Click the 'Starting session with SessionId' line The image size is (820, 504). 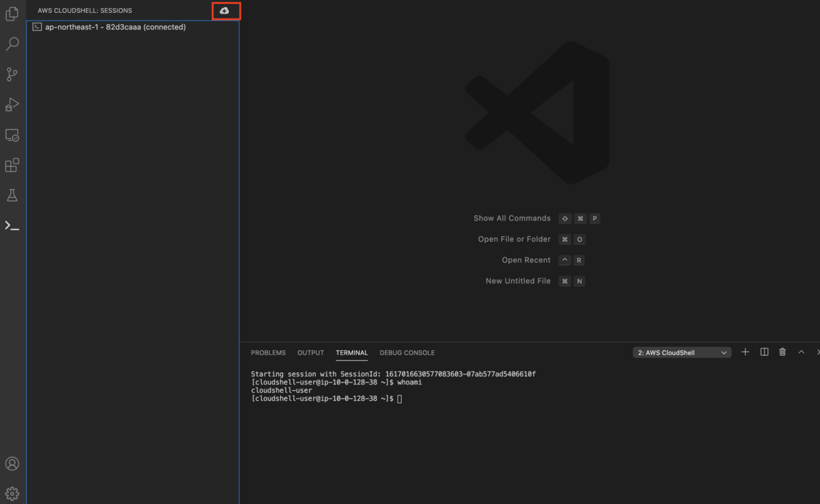pos(394,374)
